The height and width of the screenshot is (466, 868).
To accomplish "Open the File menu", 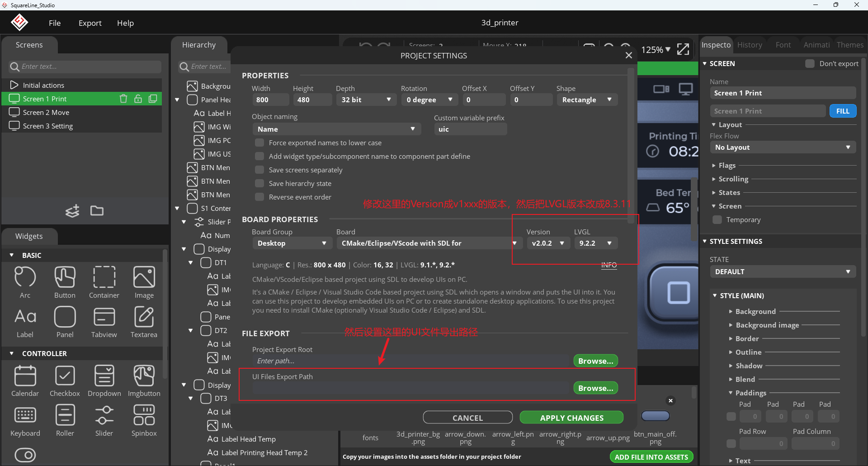I will [x=55, y=23].
